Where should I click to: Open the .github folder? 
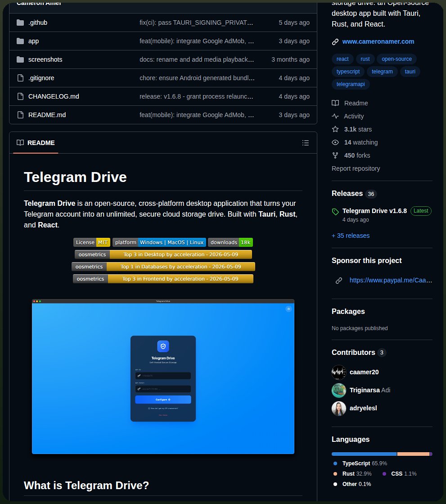pyautogui.click(x=37, y=23)
